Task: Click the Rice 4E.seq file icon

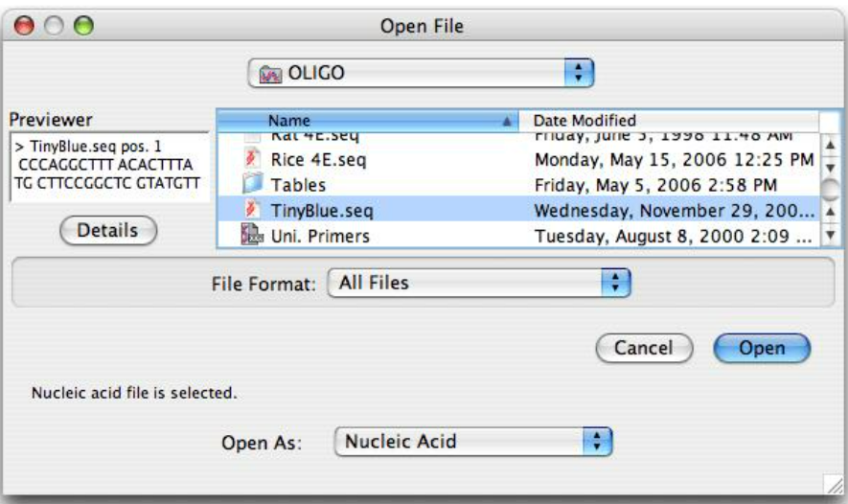Action: 251,159
